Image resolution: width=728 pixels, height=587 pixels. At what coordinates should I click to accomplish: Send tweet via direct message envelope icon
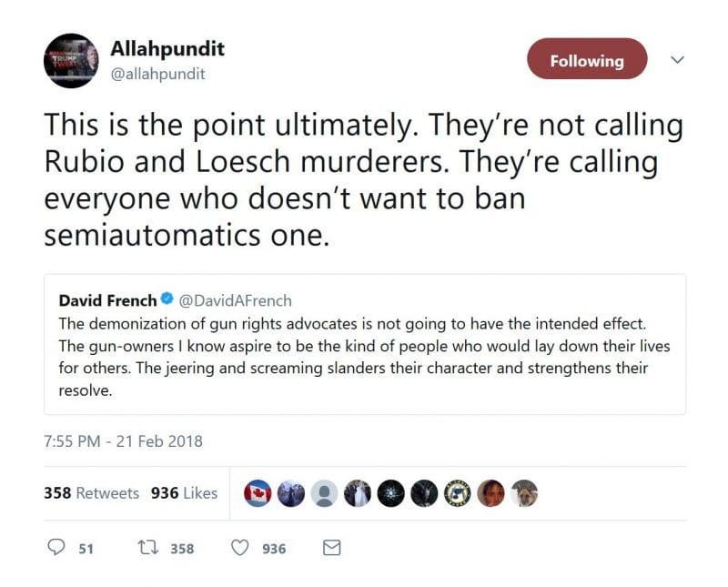[x=332, y=548]
